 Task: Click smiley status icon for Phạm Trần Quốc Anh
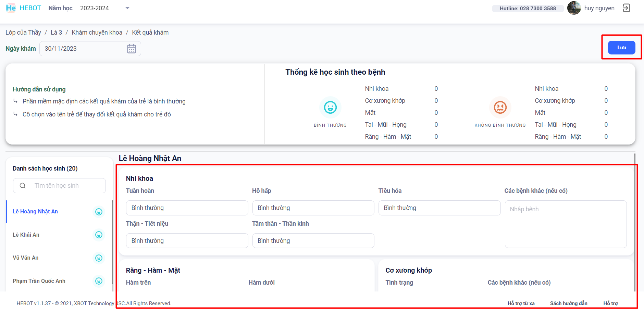point(99,281)
